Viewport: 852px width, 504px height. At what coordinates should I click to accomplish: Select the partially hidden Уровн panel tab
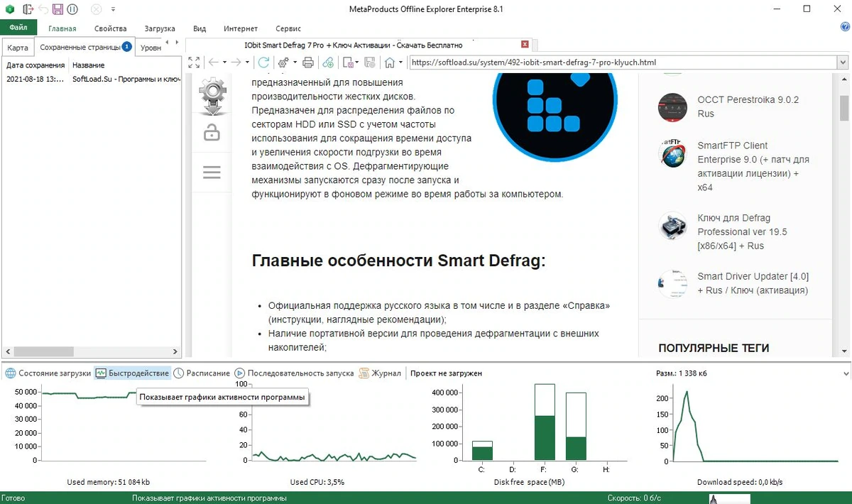(150, 48)
